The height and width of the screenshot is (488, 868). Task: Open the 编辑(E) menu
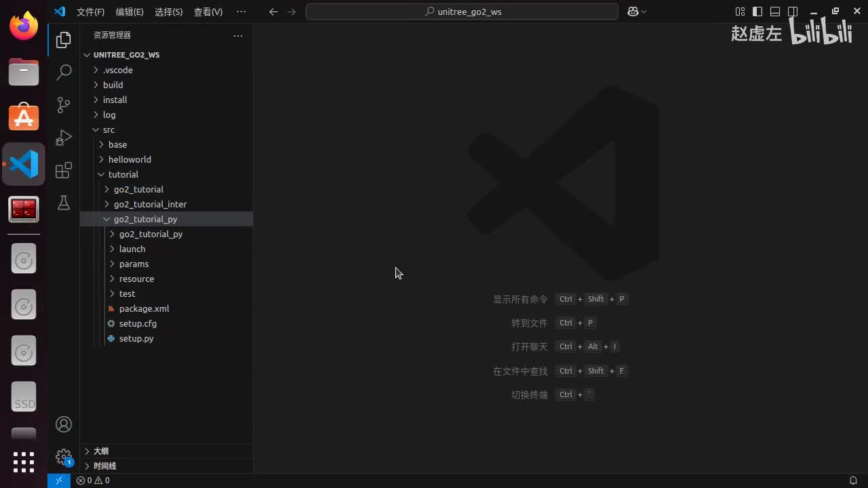pyautogui.click(x=130, y=12)
